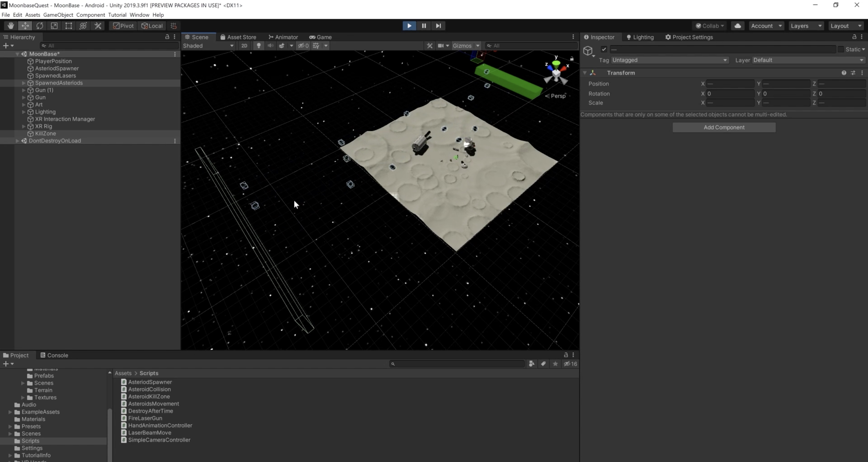
Task: Open the Account dropdown
Action: pos(766,26)
